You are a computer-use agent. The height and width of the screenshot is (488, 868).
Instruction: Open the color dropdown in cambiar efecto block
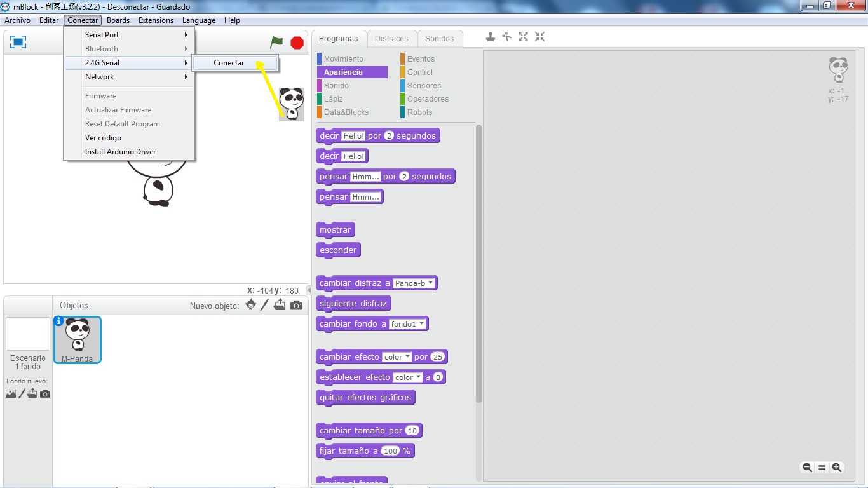(398, 357)
